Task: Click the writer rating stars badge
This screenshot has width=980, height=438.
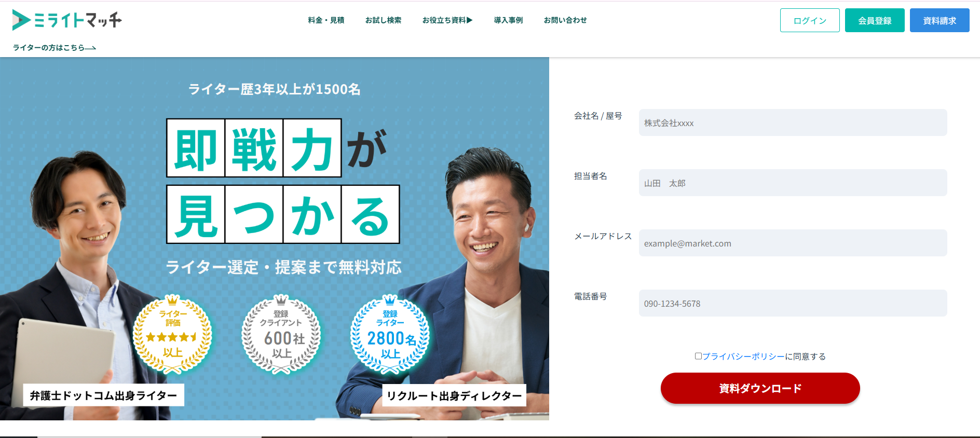Action: pyautogui.click(x=172, y=335)
